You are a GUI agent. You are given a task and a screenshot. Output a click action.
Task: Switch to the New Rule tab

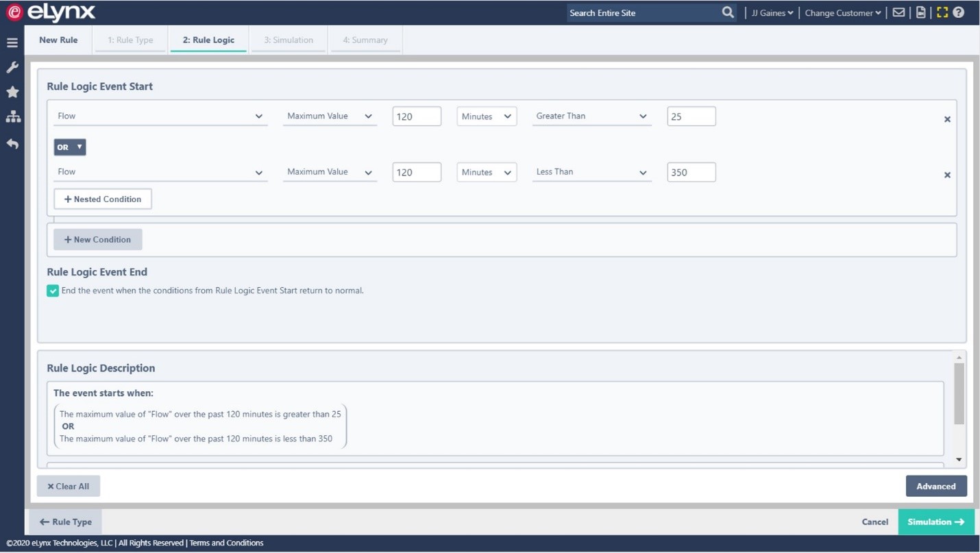58,40
